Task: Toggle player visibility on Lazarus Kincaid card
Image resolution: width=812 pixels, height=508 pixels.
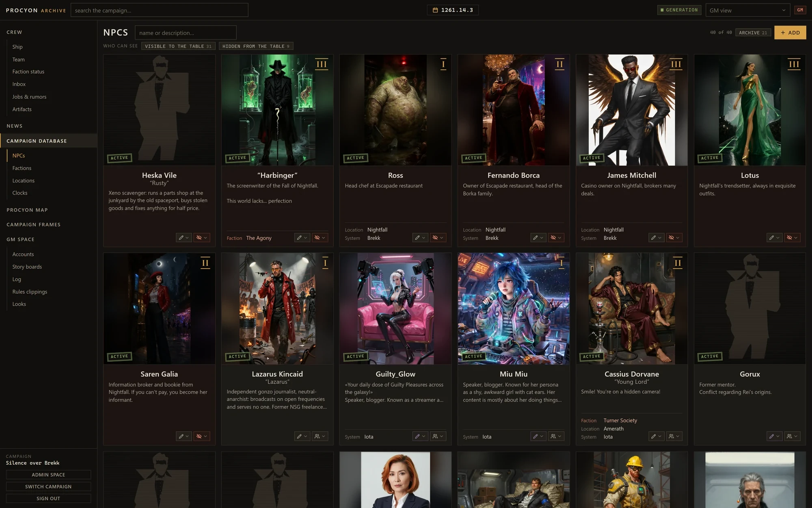Action: pos(320,436)
